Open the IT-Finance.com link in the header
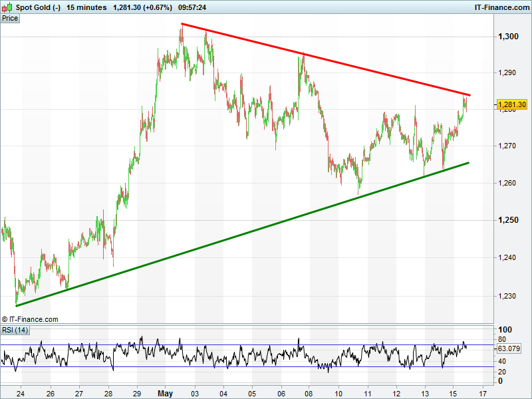The image size is (532, 399). coord(502,7)
